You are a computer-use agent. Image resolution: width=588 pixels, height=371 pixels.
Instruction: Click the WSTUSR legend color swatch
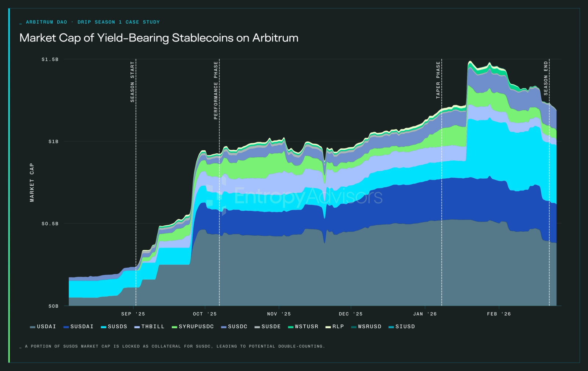[x=291, y=327]
